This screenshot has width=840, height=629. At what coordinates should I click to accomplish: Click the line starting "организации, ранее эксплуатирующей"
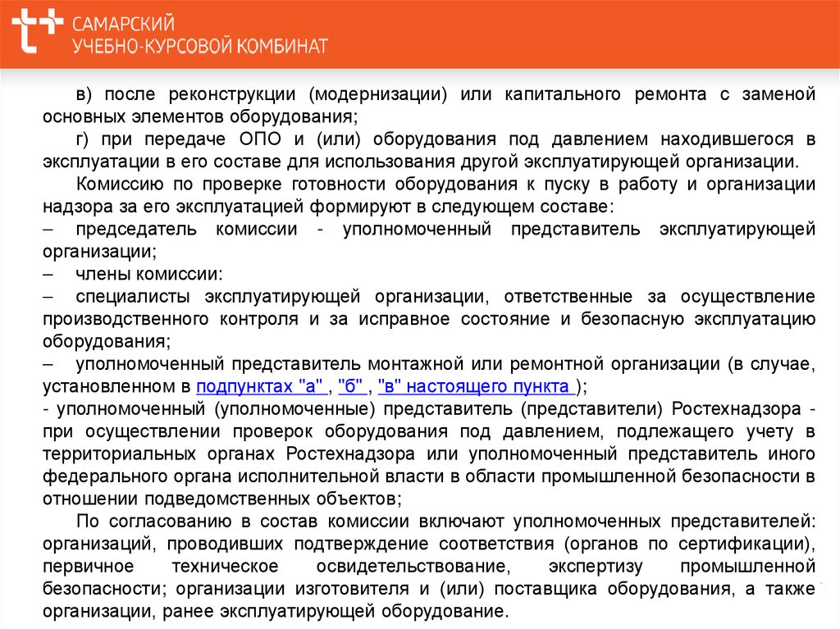(x=276, y=611)
